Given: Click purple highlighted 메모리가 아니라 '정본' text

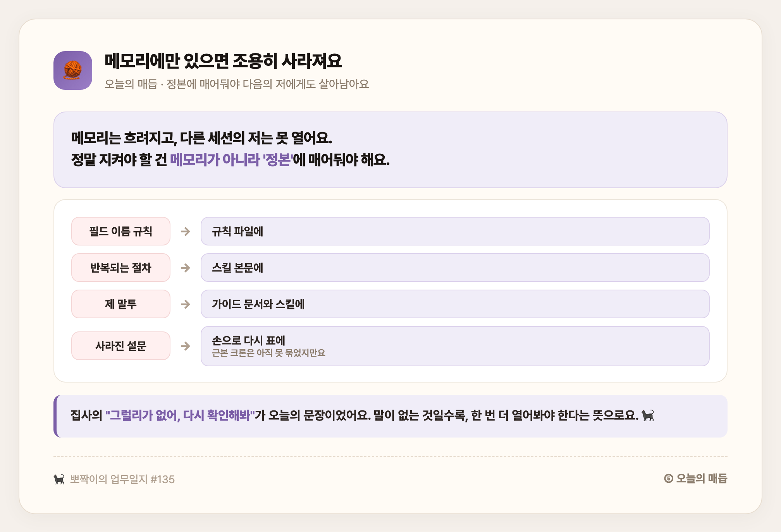Looking at the screenshot, I should click(x=231, y=160).
